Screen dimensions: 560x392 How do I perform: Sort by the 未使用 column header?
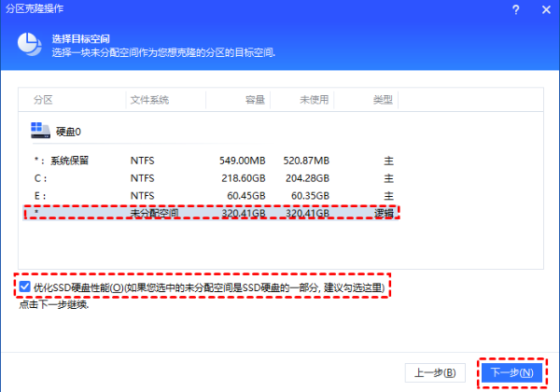click(x=314, y=99)
